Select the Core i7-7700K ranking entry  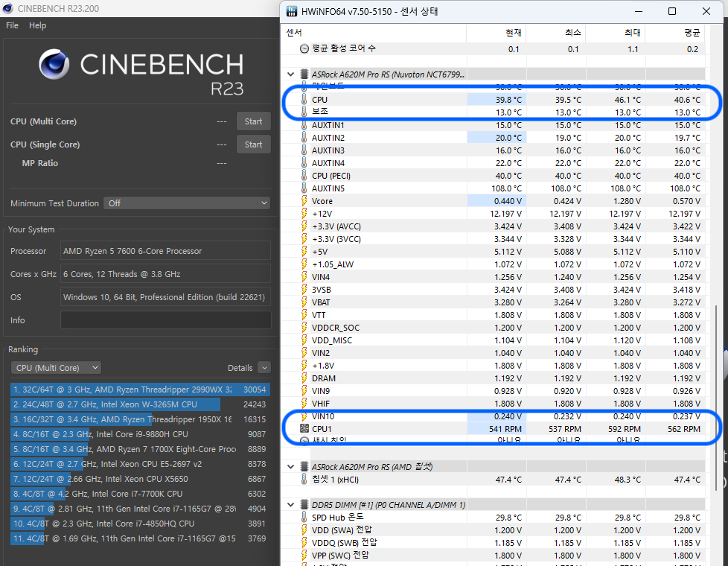click(x=140, y=494)
